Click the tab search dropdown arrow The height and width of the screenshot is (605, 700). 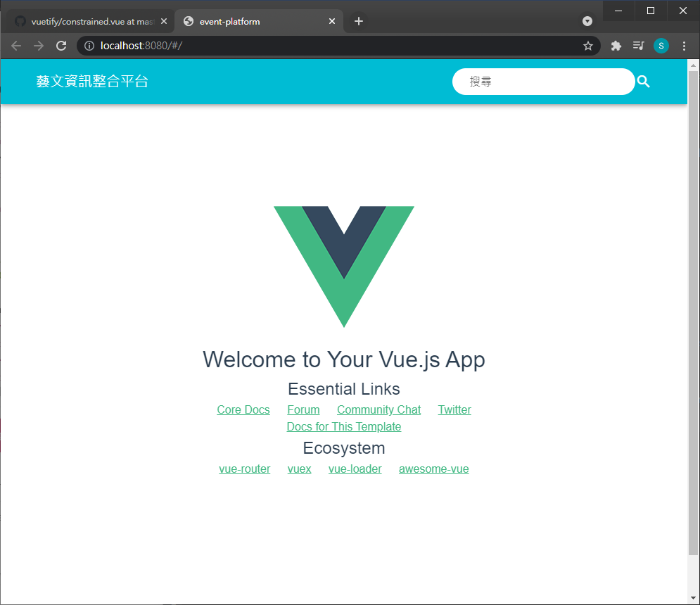587,21
